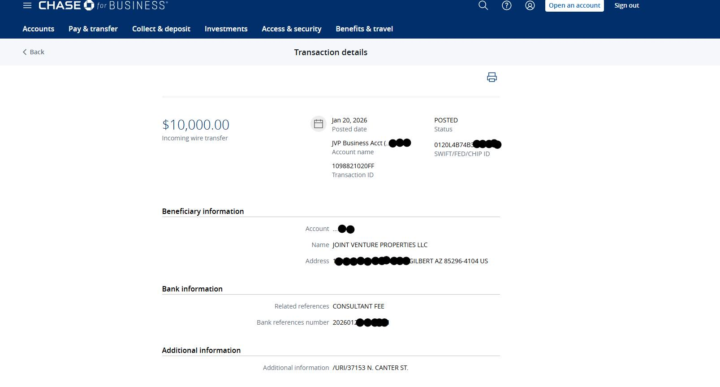
Task: Click the calendar icon beside posted date
Action: tap(318, 123)
